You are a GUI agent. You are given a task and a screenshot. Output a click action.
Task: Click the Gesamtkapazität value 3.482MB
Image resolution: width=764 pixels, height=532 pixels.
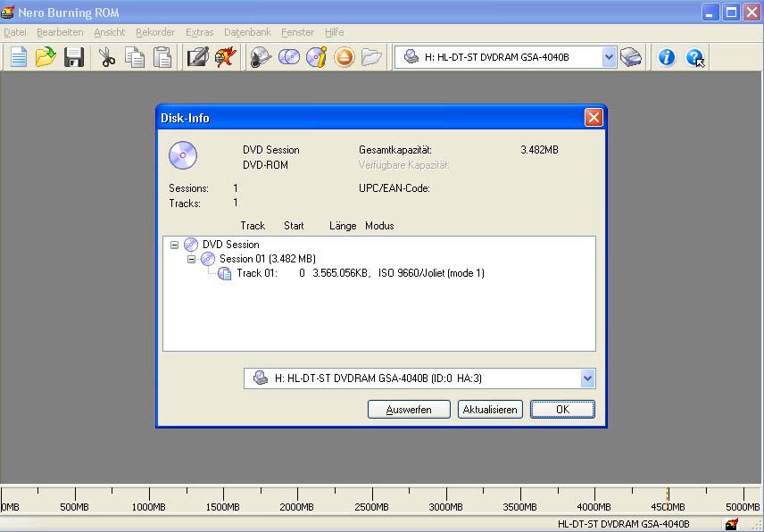click(x=539, y=150)
